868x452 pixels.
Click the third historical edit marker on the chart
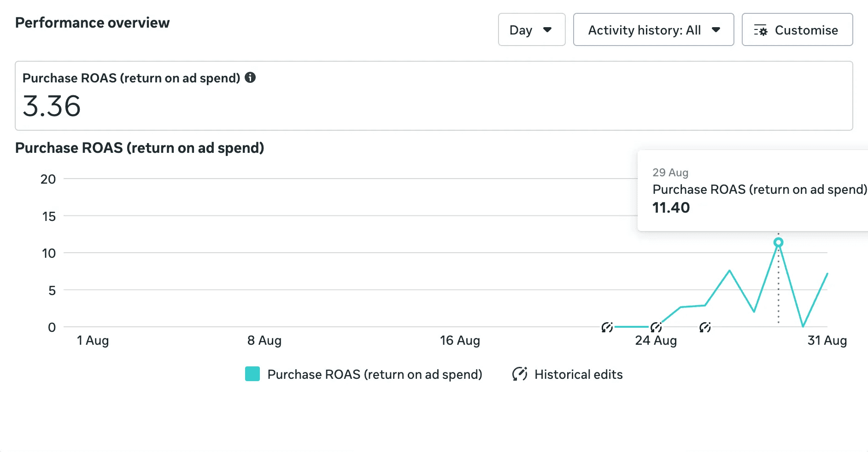click(705, 327)
